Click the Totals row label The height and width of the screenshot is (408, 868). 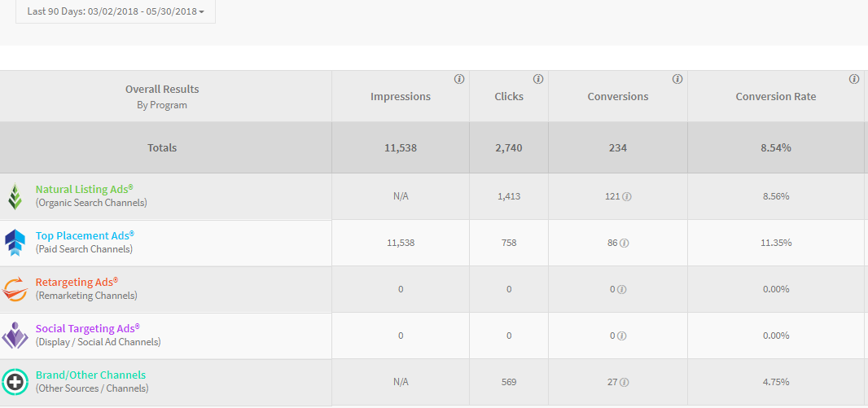tap(162, 148)
